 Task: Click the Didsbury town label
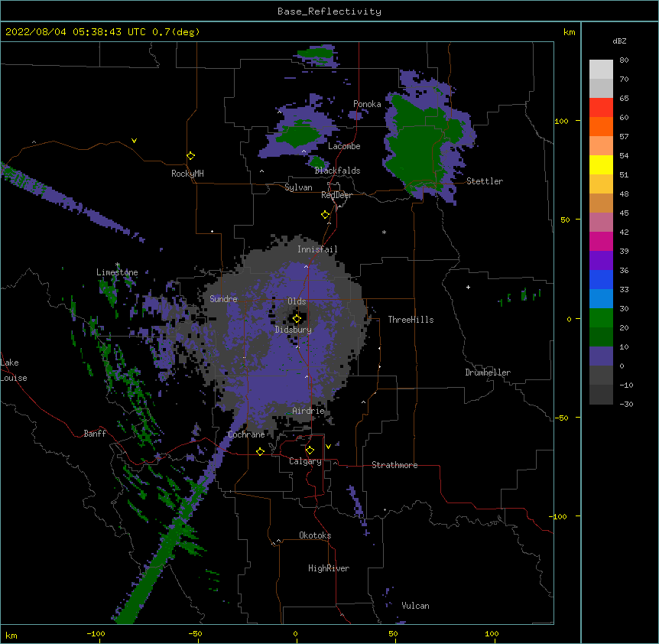point(294,330)
